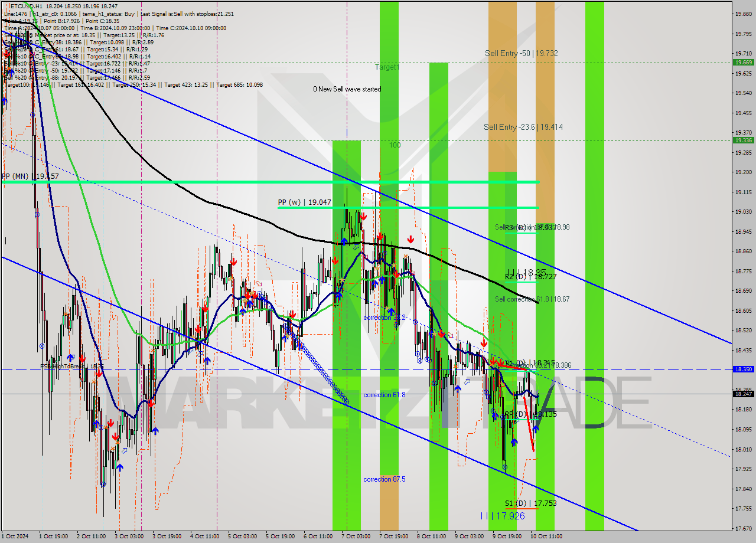This screenshot has width=756, height=543.
Task: Click the '| | | 17.926' blue label
Action: point(502,516)
